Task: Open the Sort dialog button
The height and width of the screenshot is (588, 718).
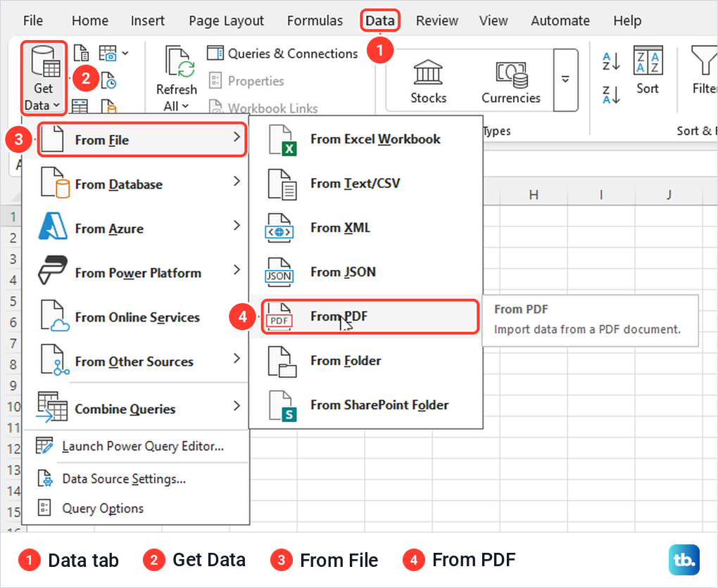Action: tap(648, 70)
